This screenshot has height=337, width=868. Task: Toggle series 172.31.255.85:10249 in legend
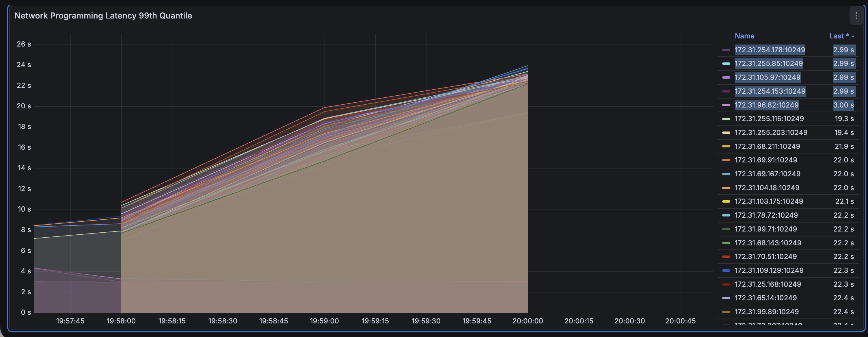(x=769, y=63)
